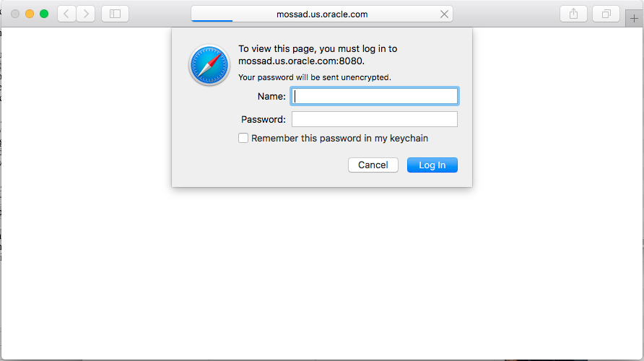Enable Remember this password in my keychain

[x=244, y=138]
